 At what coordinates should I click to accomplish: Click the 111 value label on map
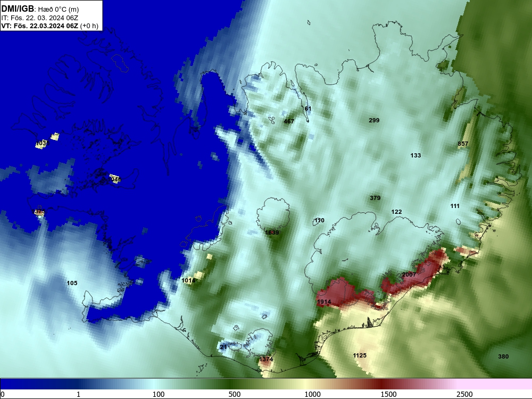[455, 206]
